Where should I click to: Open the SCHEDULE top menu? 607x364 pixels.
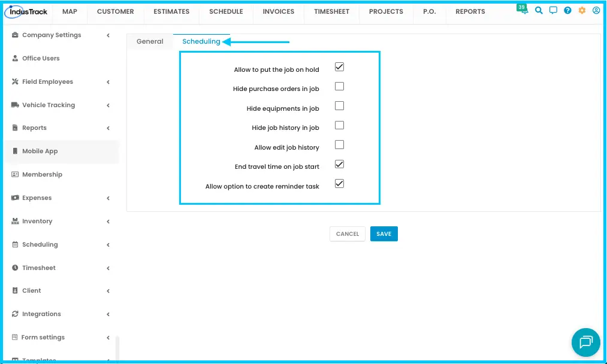point(226,11)
